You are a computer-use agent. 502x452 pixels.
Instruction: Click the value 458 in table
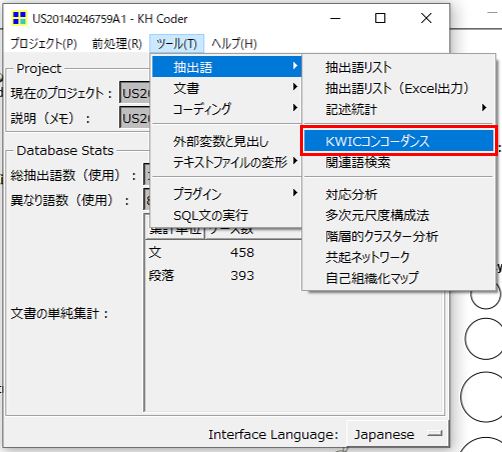pos(242,252)
